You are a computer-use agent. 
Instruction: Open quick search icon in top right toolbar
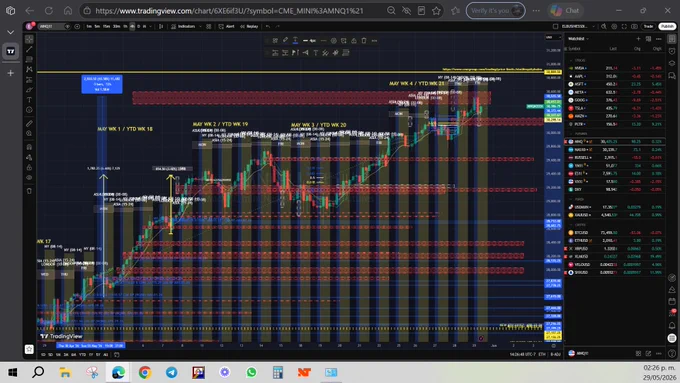(x=604, y=26)
